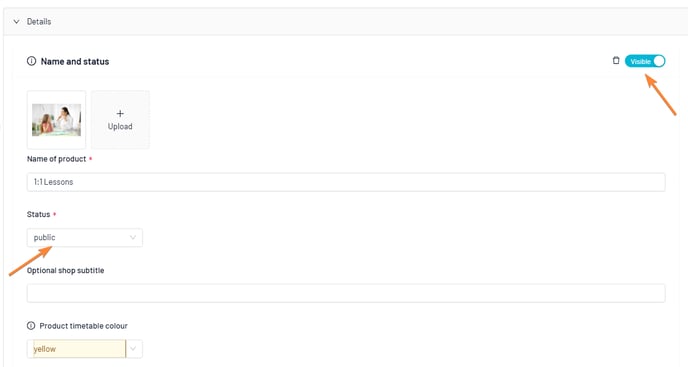The width and height of the screenshot is (688, 367).
Task: Click the Name of product input field
Action: [x=346, y=182]
